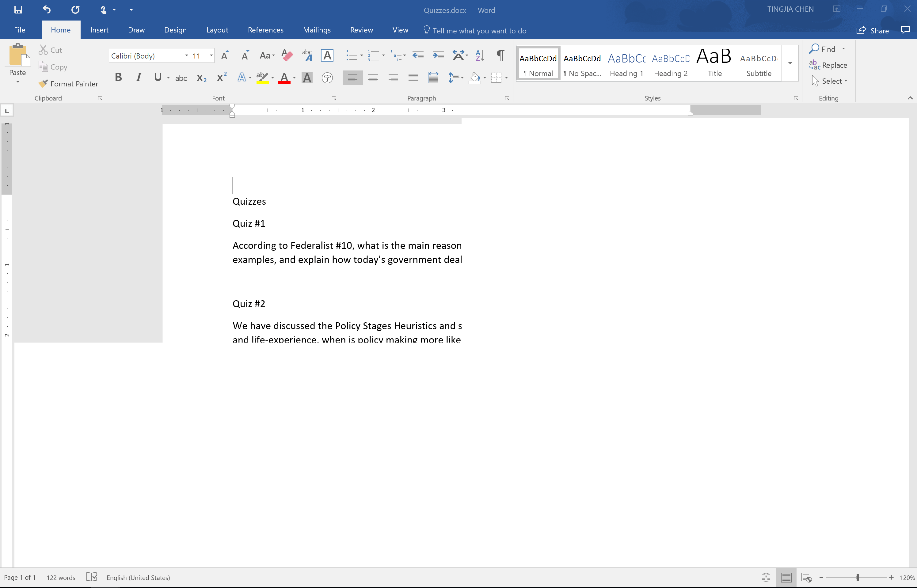Expand the Styles gallery
Screen dimensions: 917x588
pyautogui.click(x=790, y=63)
